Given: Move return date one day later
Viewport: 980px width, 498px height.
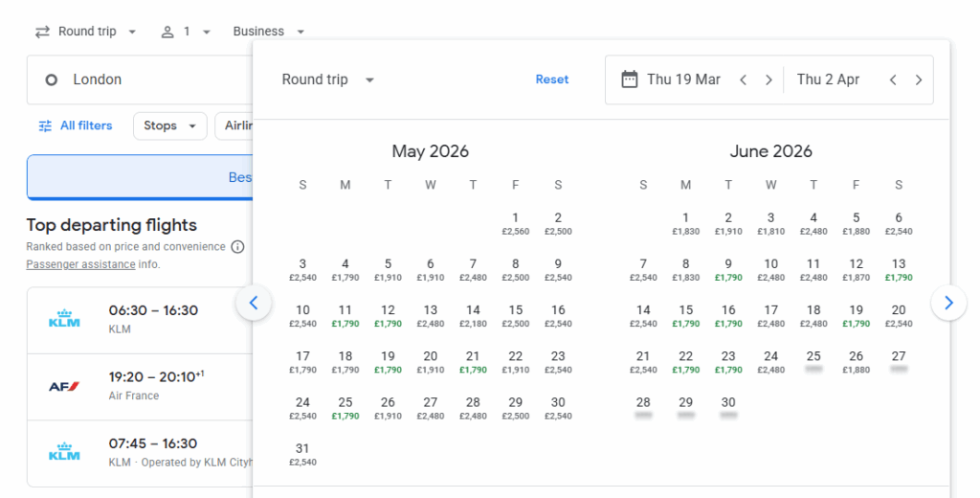Looking at the screenshot, I should click(x=919, y=79).
